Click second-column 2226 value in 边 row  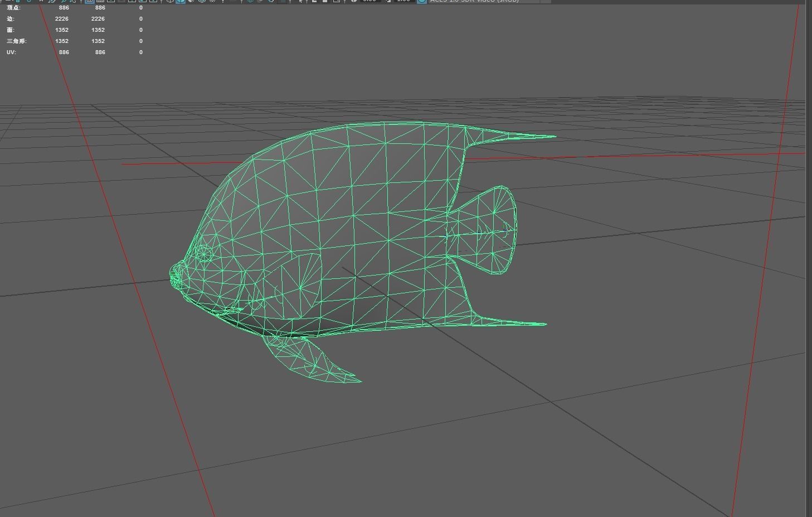tap(98, 19)
